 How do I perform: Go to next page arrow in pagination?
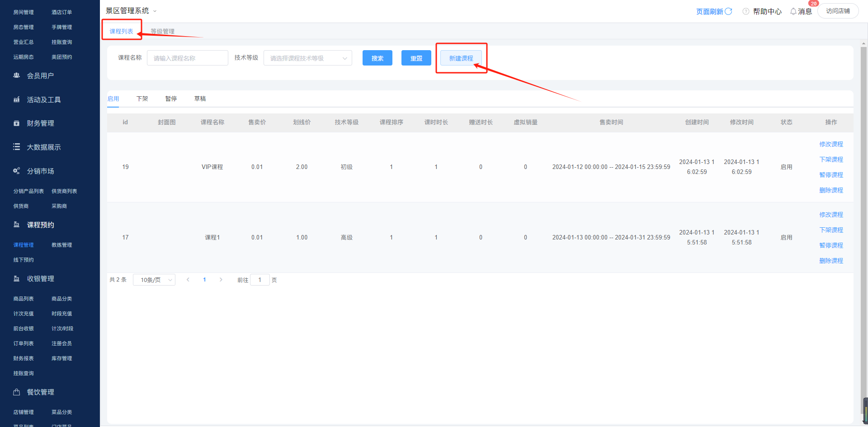coord(221,280)
